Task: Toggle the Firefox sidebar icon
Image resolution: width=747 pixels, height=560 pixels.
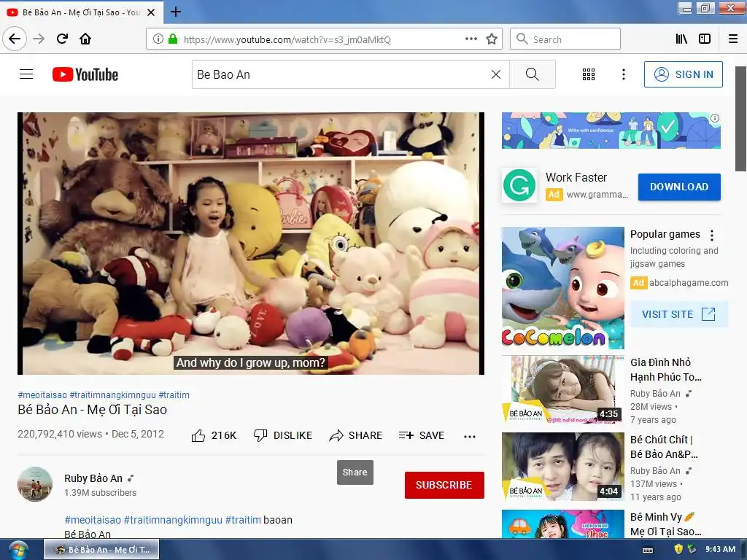Action: (705, 39)
